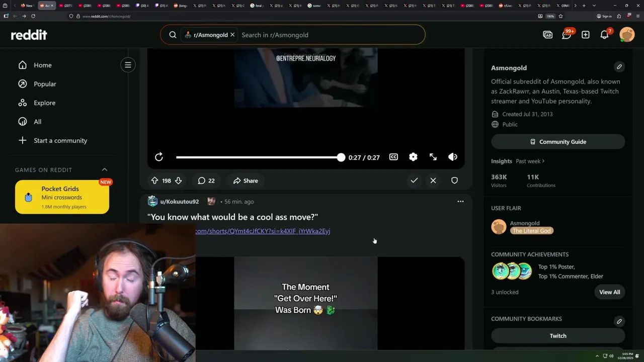This screenshot has height=362, width=644.
Task: Open mod shield actions on post
Action: [x=454, y=180]
